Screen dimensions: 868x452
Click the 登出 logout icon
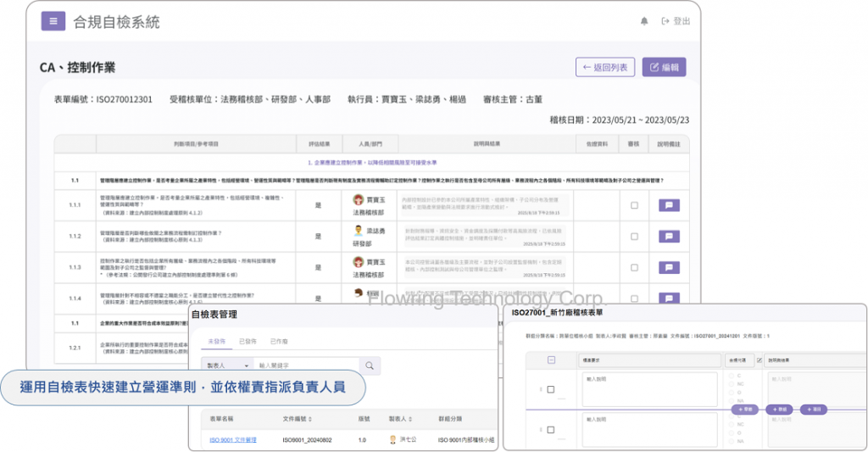coord(666,22)
